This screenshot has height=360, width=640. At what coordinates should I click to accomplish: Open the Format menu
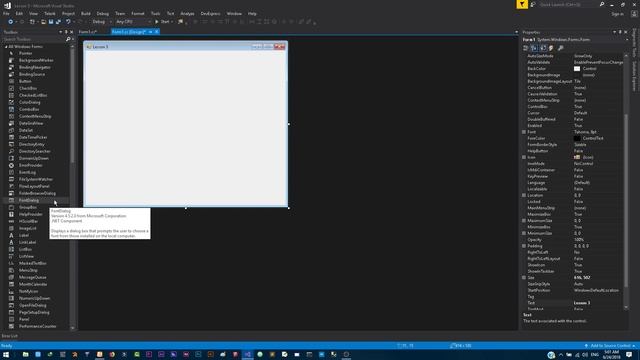[x=138, y=13]
